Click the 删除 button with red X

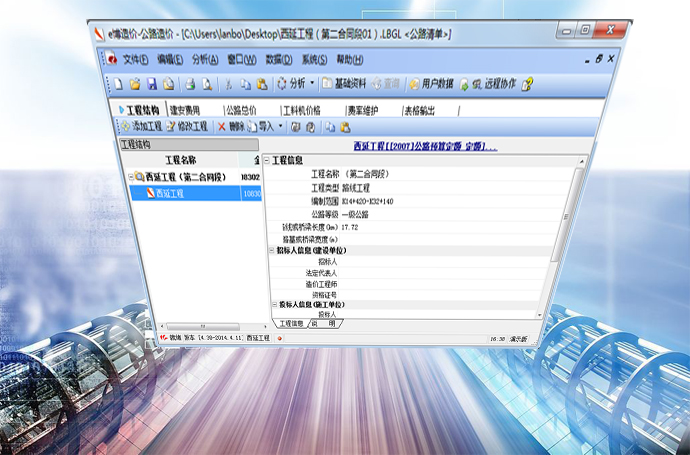coord(231,127)
